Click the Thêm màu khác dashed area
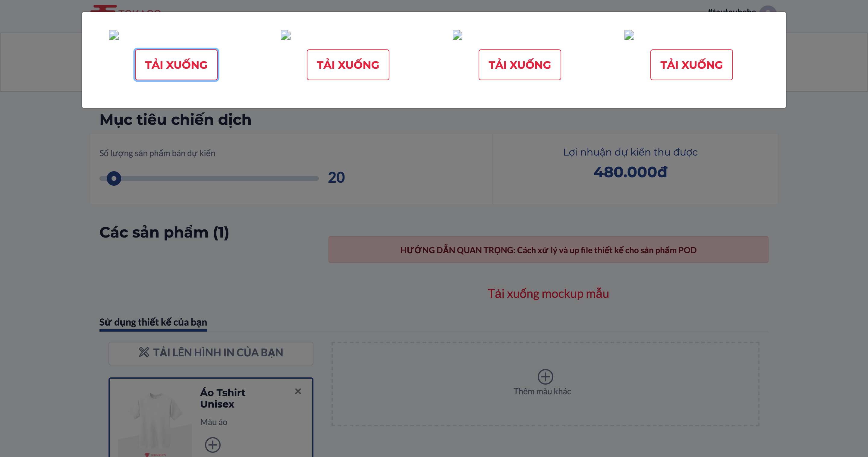The image size is (868, 457). click(545, 384)
